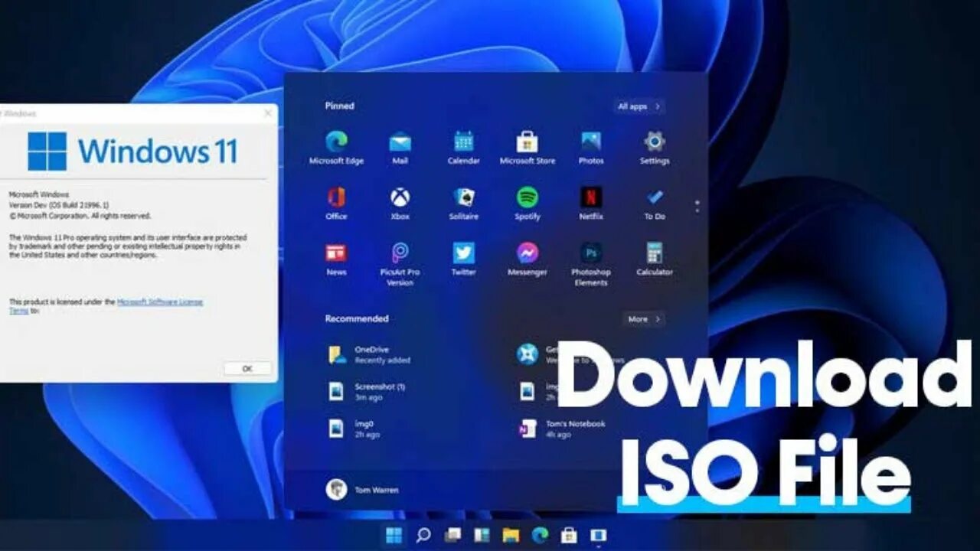Screen dimensions: 980x551
Task: Launch PicsArt Pro Version
Action: click(x=400, y=264)
